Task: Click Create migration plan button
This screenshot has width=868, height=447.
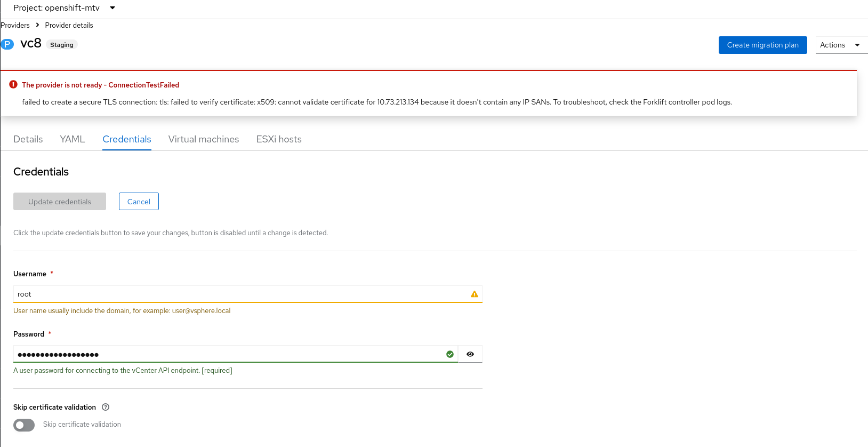Action: (x=762, y=45)
